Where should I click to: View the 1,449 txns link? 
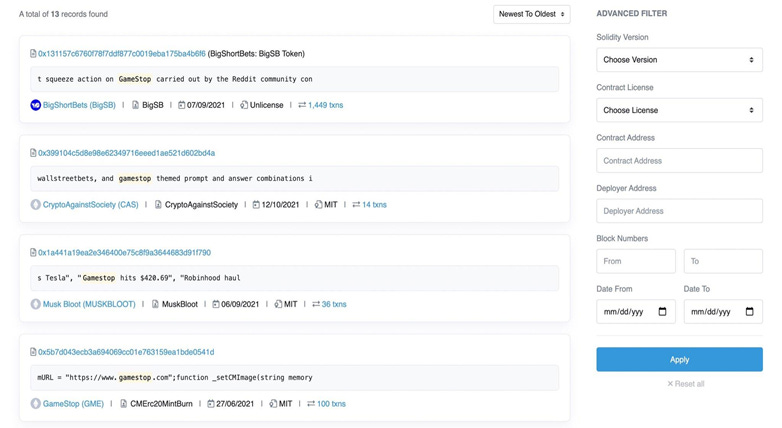(x=326, y=105)
